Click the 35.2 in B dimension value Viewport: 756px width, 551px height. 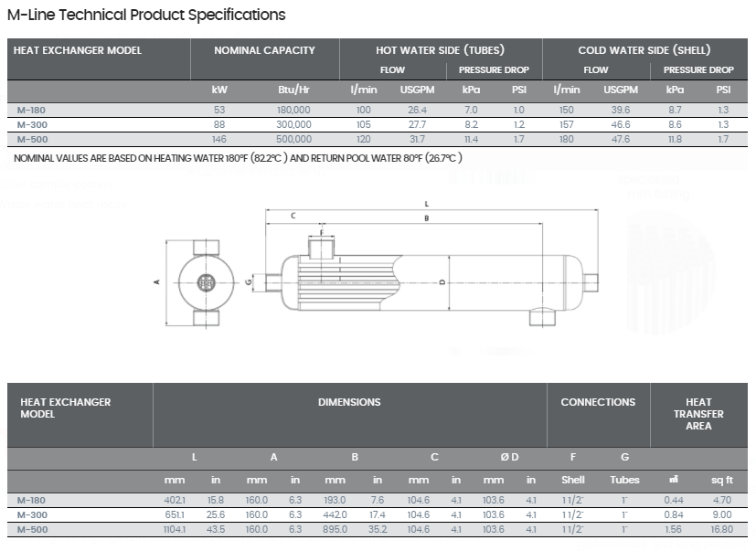point(378,529)
